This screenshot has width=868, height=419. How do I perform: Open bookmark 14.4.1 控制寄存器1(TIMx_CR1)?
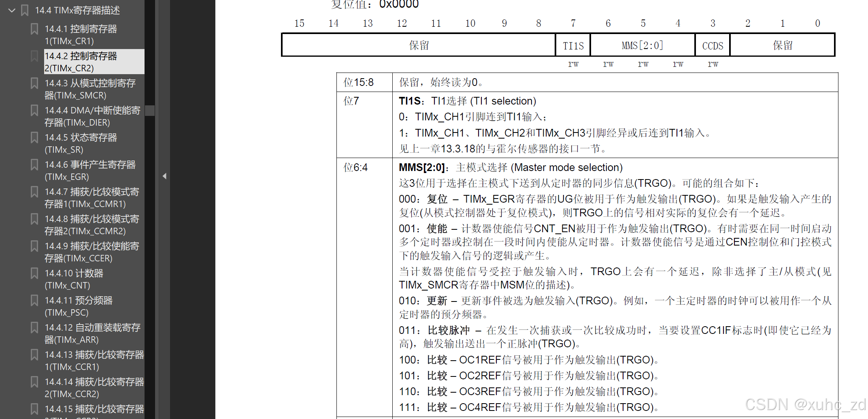[81, 35]
